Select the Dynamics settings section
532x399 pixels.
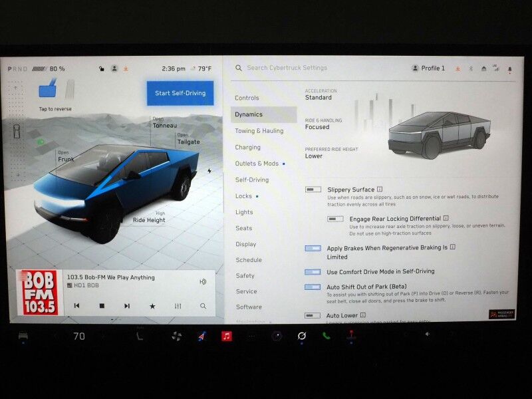click(x=263, y=114)
